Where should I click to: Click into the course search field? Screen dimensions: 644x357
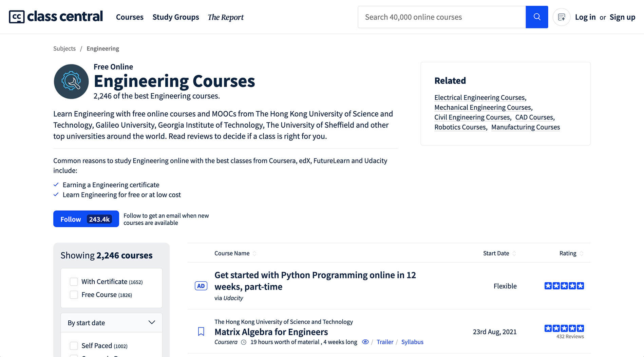[442, 17]
